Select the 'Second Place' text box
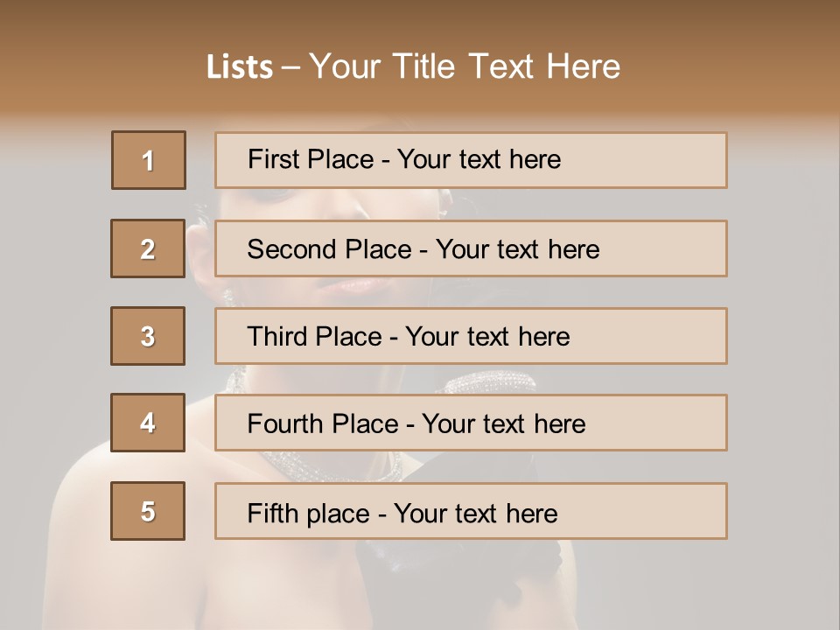Screen dimensions: 840x630 pos(471,248)
